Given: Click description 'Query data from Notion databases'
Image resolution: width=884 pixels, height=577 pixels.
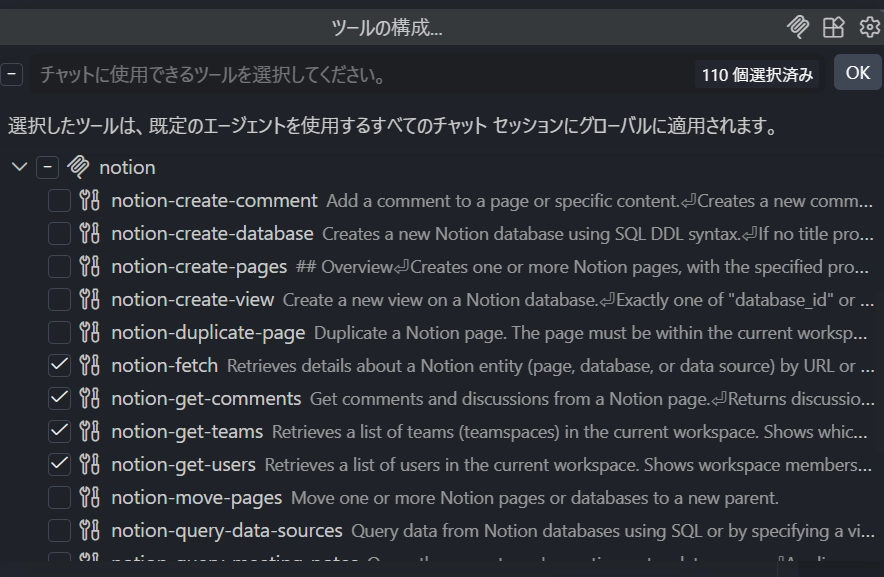Looking at the screenshot, I should [613, 531].
